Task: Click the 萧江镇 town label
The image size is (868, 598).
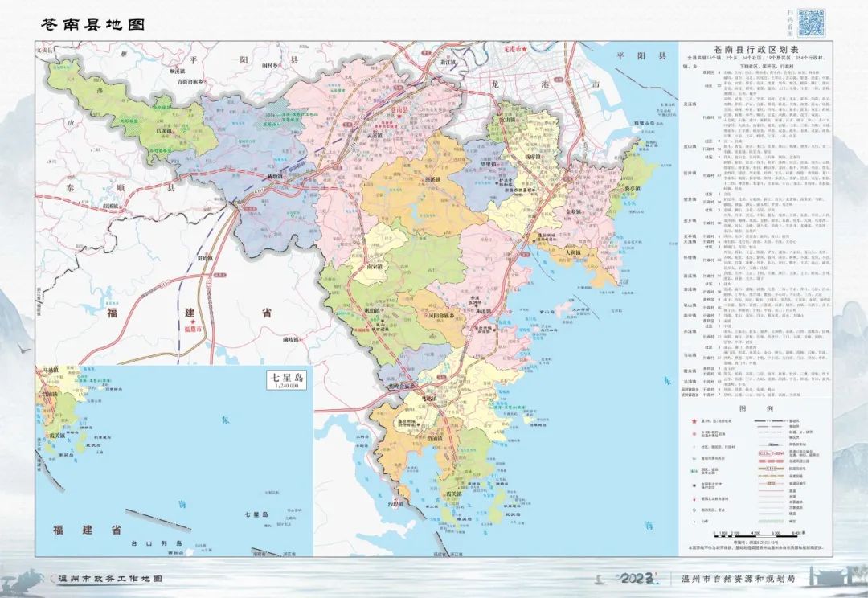Action: pos(448,63)
